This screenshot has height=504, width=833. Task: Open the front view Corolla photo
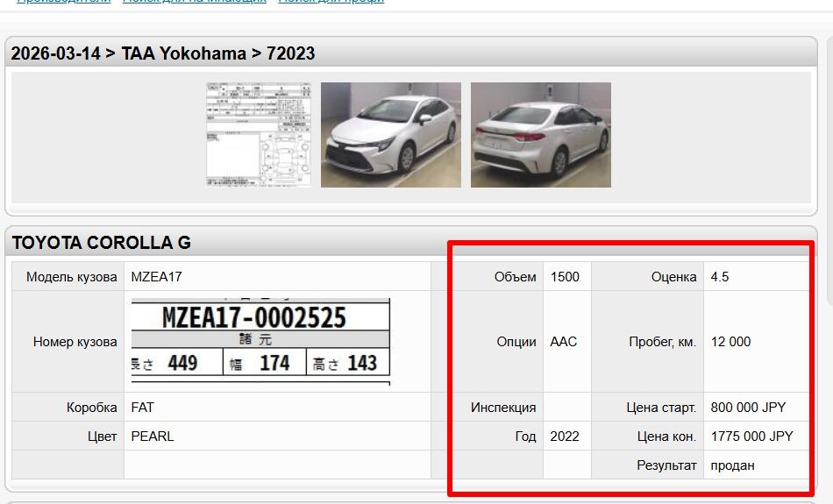pyautogui.click(x=390, y=134)
